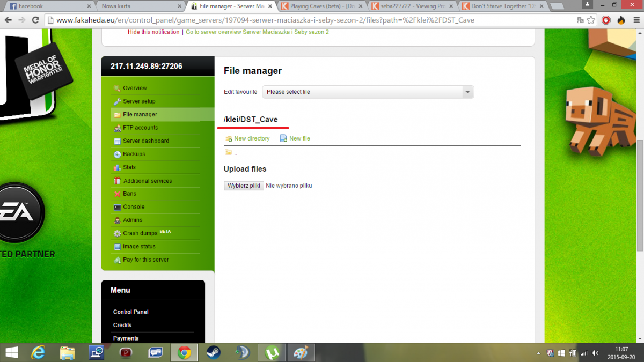Click the New file document icon
This screenshot has height=362, width=644.
point(283,138)
